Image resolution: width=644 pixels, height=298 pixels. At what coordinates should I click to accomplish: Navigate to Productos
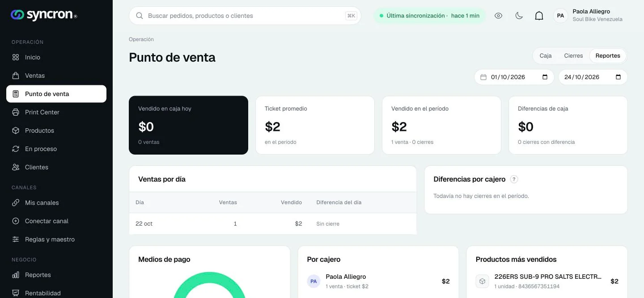click(56, 130)
